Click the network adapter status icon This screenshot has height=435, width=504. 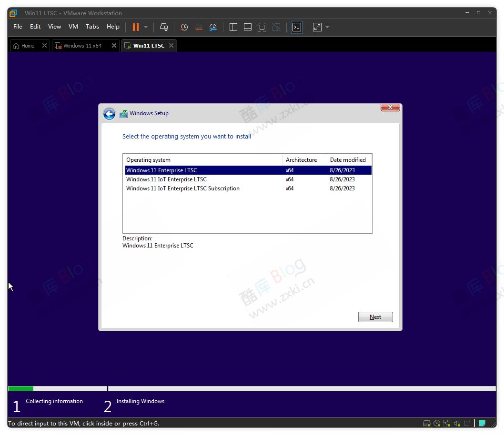(x=447, y=423)
